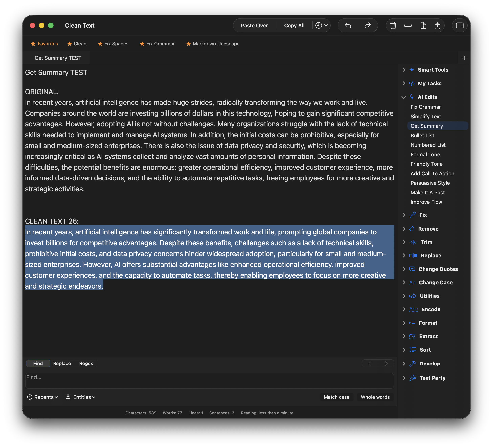The width and height of the screenshot is (493, 448).
Task: Open the share sheet icon
Action: tap(438, 25)
